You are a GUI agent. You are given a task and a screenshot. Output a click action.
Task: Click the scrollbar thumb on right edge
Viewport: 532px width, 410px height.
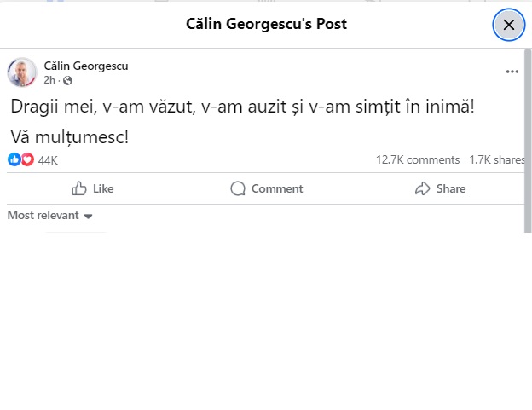tap(528, 136)
